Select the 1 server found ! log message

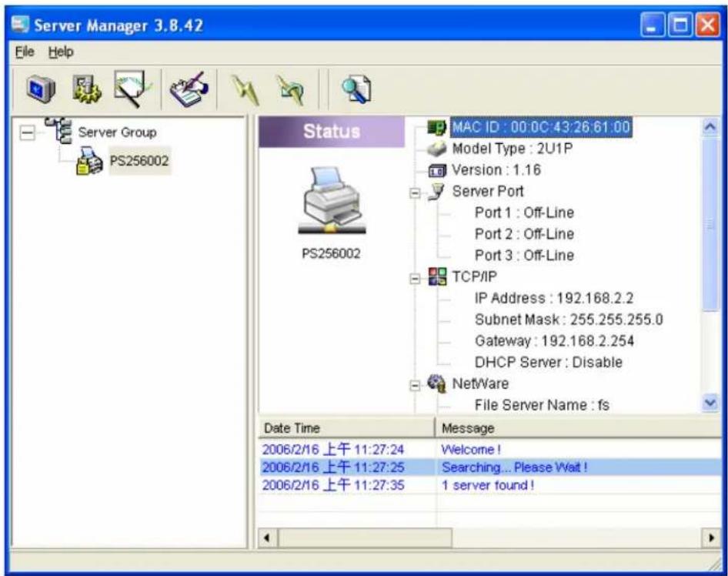pyautogui.click(x=487, y=485)
